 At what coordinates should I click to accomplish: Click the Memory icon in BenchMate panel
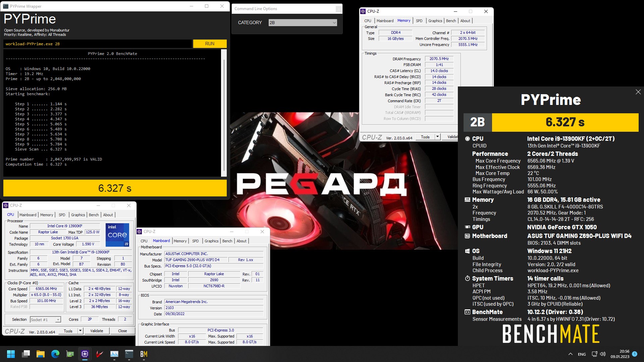[468, 200]
